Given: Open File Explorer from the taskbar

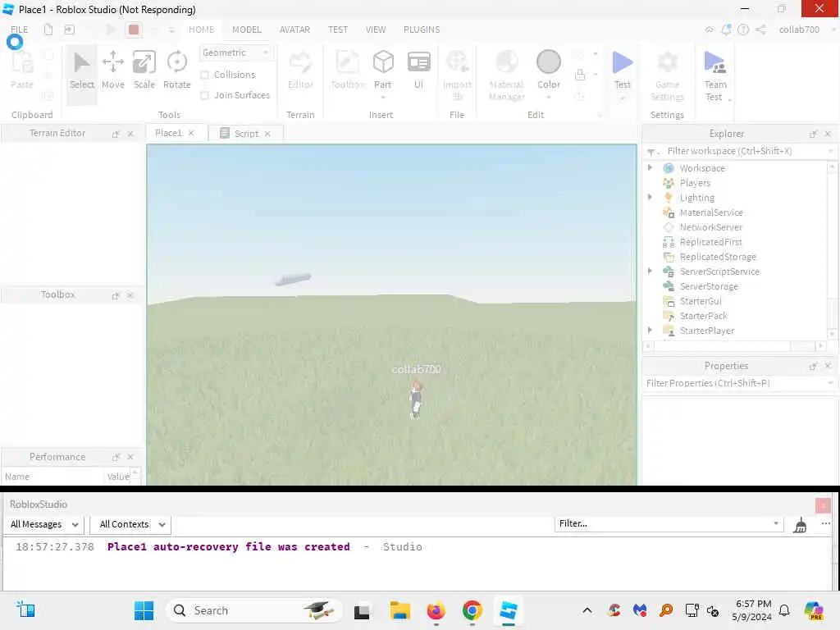Looking at the screenshot, I should coord(399,610).
